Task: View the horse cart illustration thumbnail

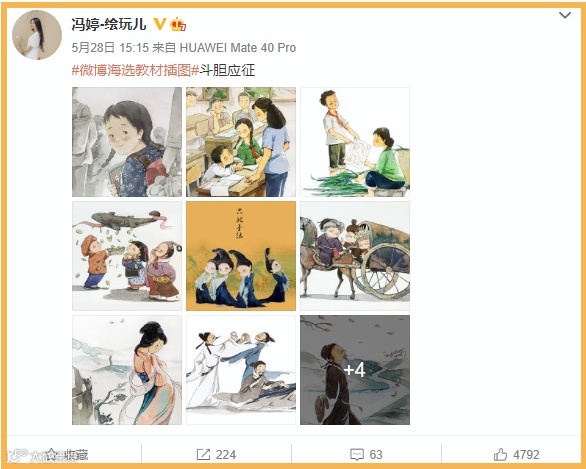Action: click(355, 256)
